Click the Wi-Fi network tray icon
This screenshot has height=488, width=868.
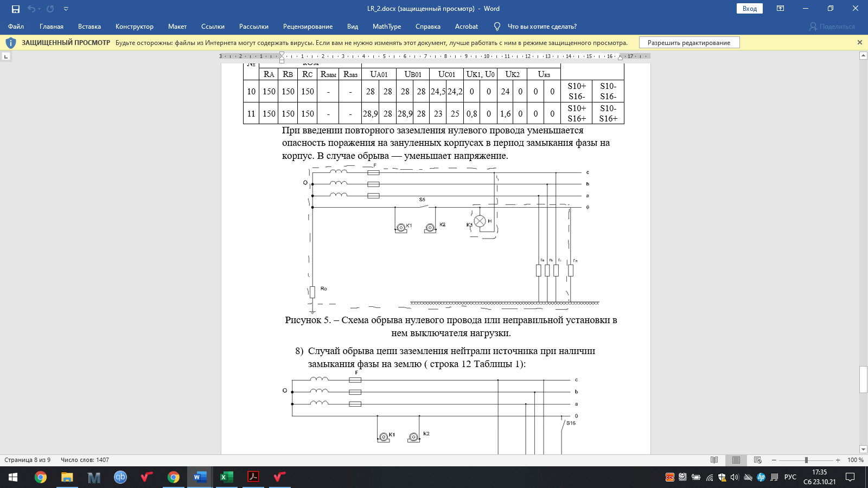click(710, 477)
